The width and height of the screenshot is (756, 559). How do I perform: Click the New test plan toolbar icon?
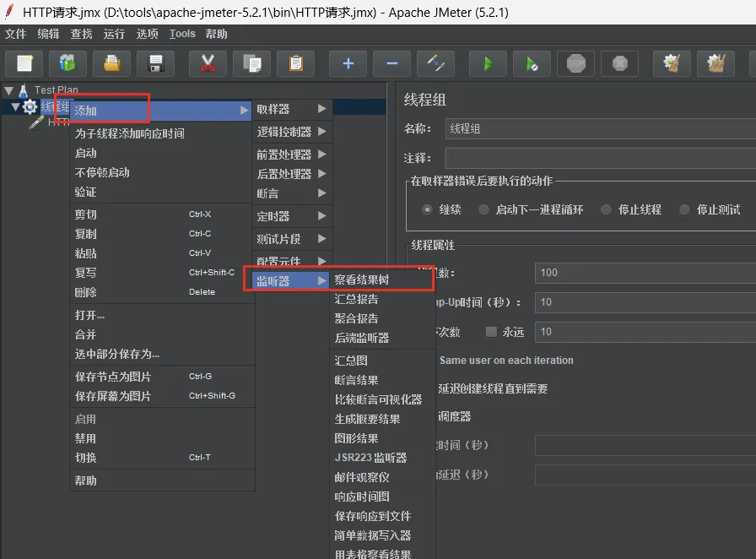(24, 63)
